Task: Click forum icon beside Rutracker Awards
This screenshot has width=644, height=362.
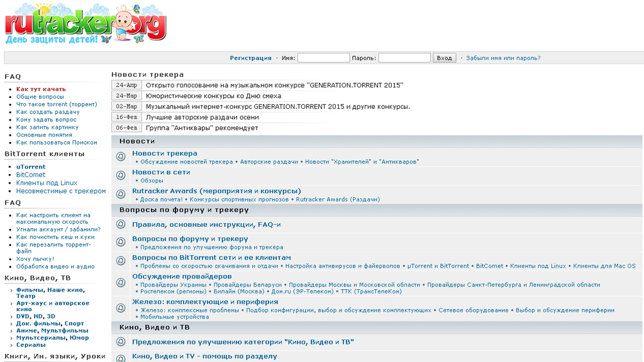Action: click(121, 194)
